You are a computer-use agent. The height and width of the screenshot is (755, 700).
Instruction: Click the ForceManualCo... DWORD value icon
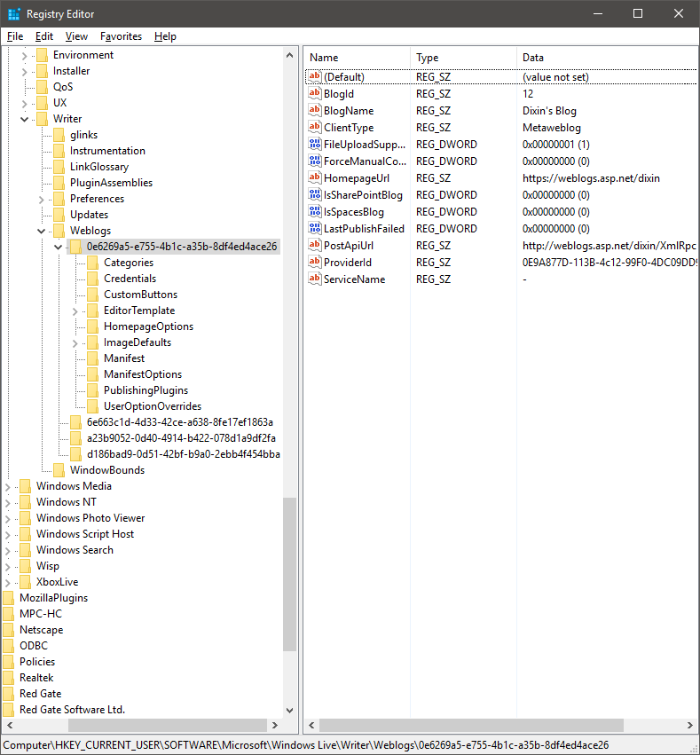click(x=314, y=161)
